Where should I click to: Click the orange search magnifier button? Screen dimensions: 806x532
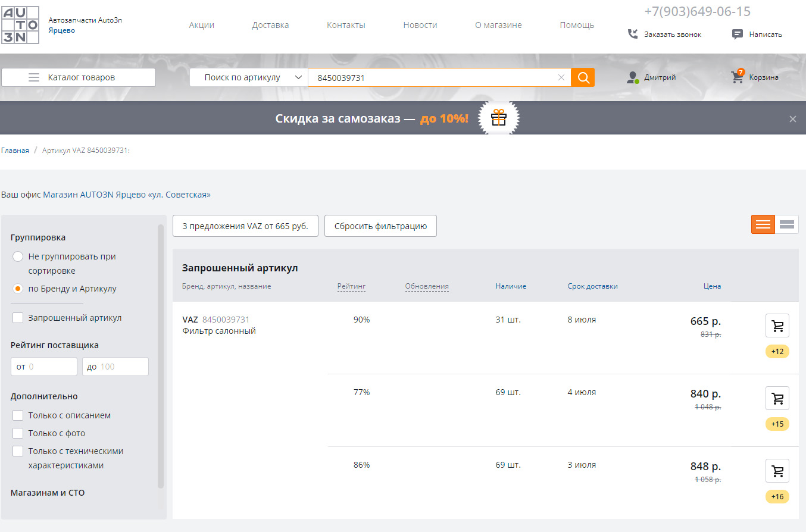click(583, 77)
